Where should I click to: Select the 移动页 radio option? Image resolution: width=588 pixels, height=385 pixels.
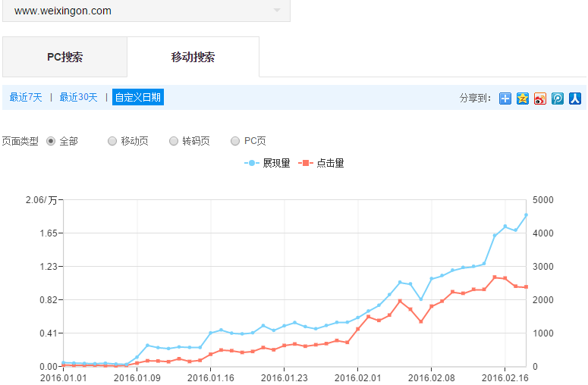[x=112, y=141]
